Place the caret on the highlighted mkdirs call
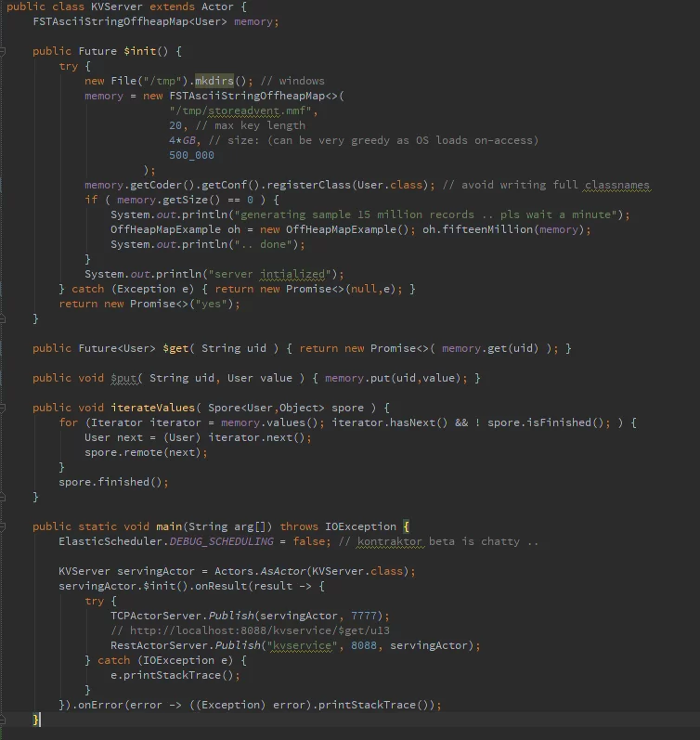This screenshot has height=740, width=700. point(214,81)
